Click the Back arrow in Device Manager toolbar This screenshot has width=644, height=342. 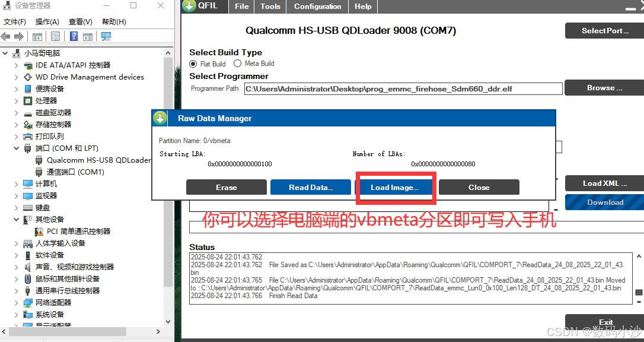click(x=6, y=37)
